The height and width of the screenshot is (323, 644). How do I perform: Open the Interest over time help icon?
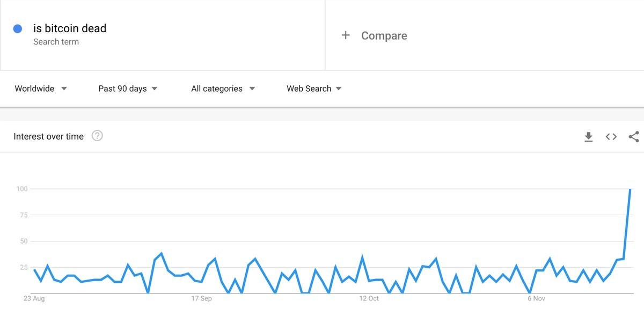(x=97, y=136)
